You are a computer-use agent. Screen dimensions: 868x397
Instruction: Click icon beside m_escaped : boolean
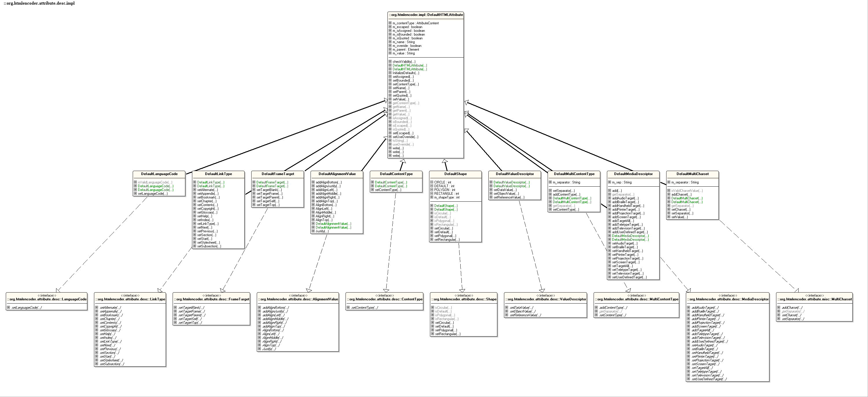[x=390, y=27]
